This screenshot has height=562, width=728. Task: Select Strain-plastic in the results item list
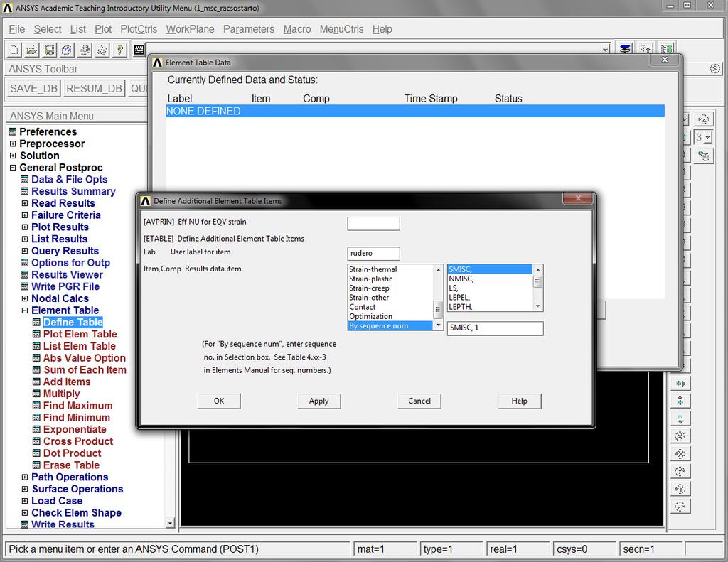[x=390, y=279]
